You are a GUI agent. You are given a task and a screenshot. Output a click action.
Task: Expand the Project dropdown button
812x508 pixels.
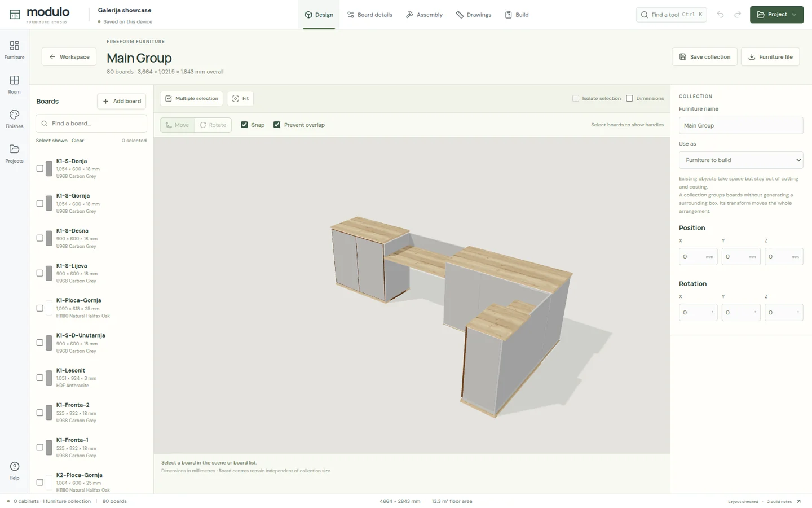point(776,15)
